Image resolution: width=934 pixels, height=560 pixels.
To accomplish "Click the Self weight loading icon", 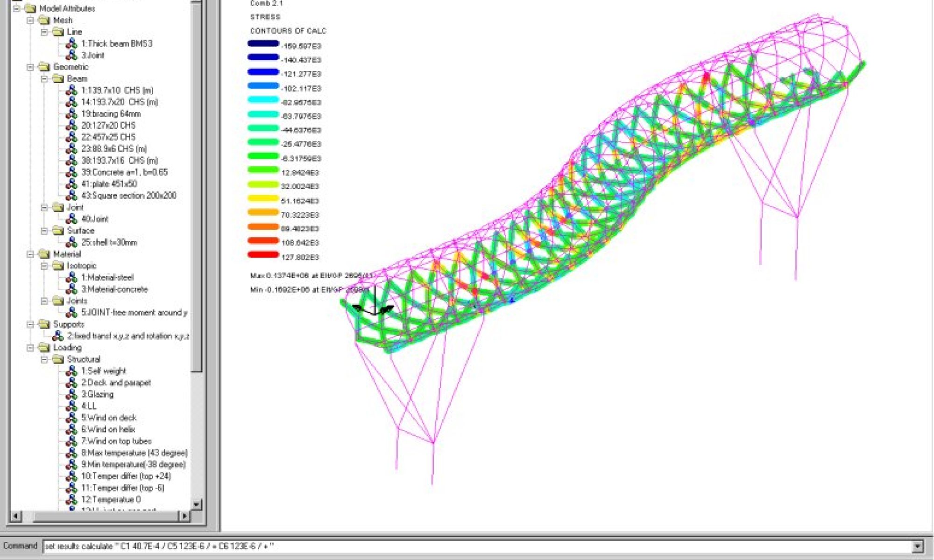I will click(71, 371).
